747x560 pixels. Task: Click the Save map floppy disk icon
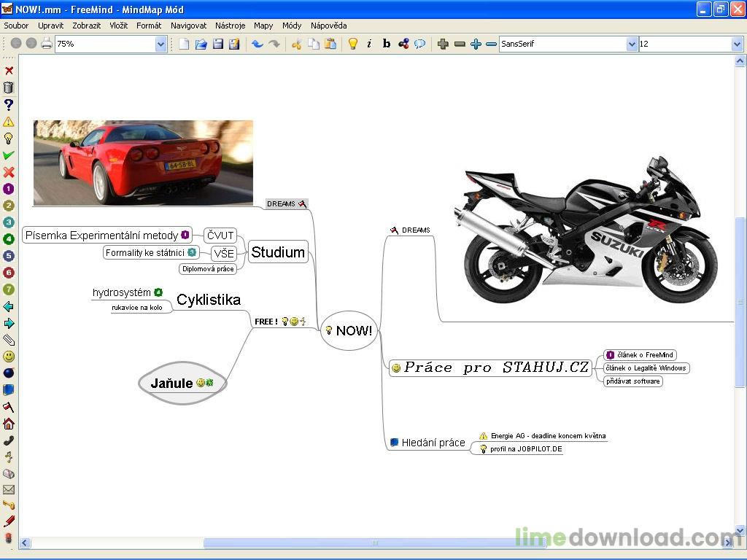217,44
